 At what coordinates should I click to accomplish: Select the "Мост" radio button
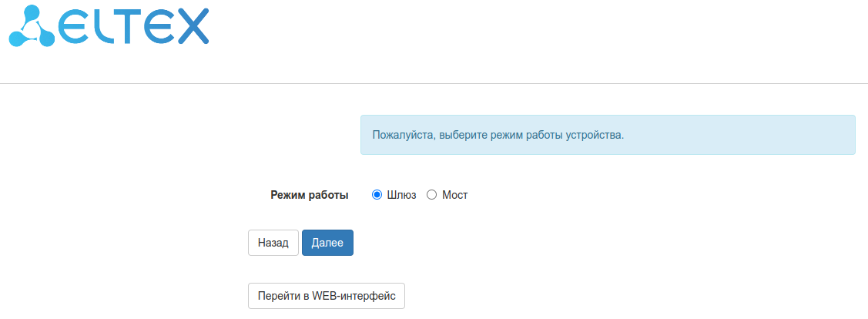pyautogui.click(x=432, y=195)
